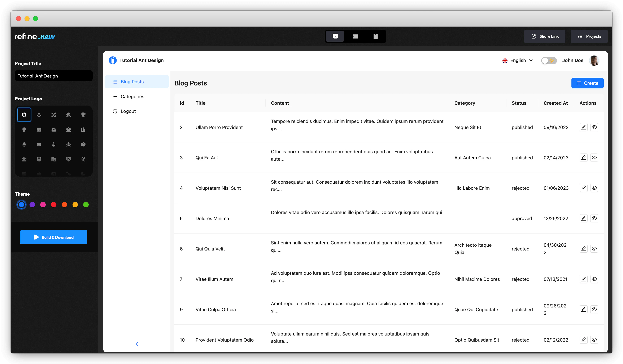This screenshot has height=364, width=623.
Task: Edit the Qui Ea Aut post
Action: [583, 157]
